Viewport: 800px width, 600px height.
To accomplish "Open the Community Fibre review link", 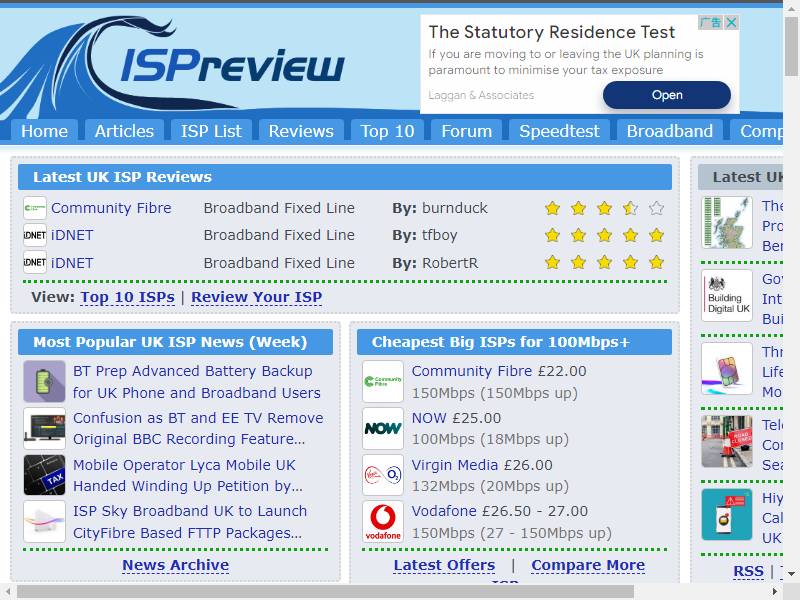I will coord(111,208).
